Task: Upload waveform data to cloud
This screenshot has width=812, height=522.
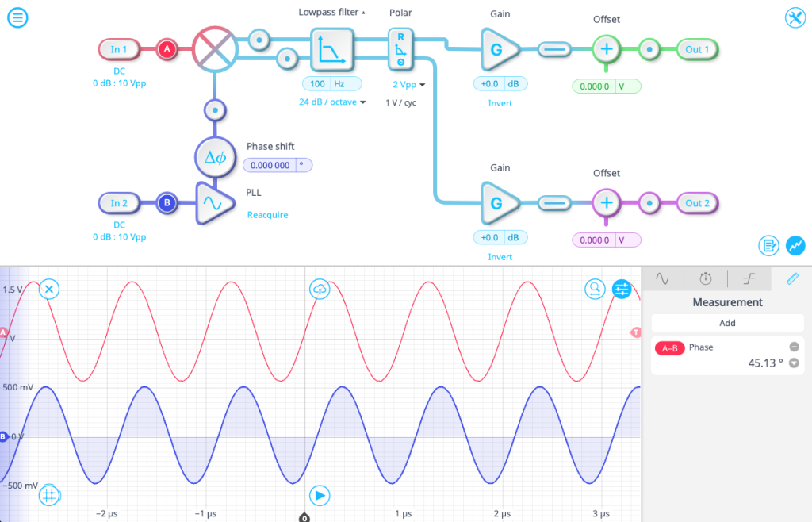Action: click(320, 289)
